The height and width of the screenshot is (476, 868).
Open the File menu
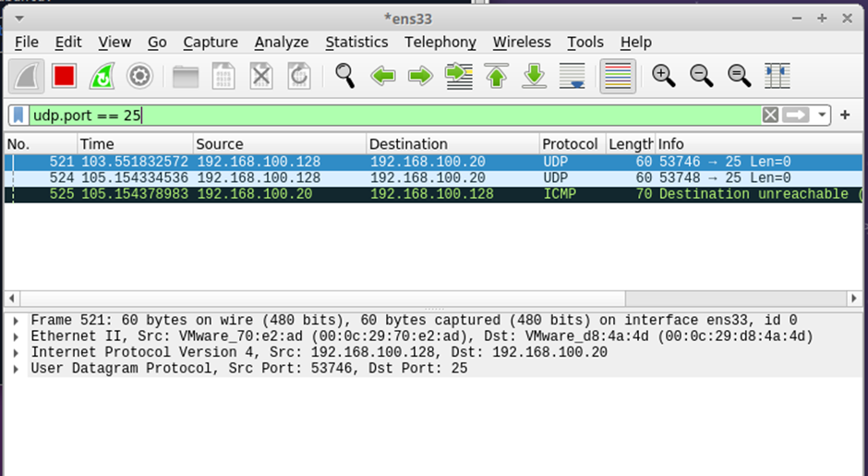pos(27,43)
